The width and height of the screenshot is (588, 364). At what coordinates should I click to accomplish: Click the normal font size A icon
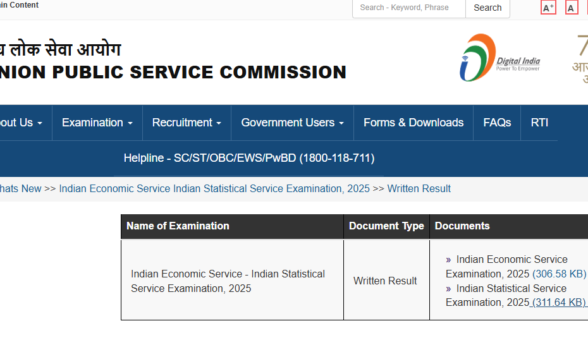(571, 8)
